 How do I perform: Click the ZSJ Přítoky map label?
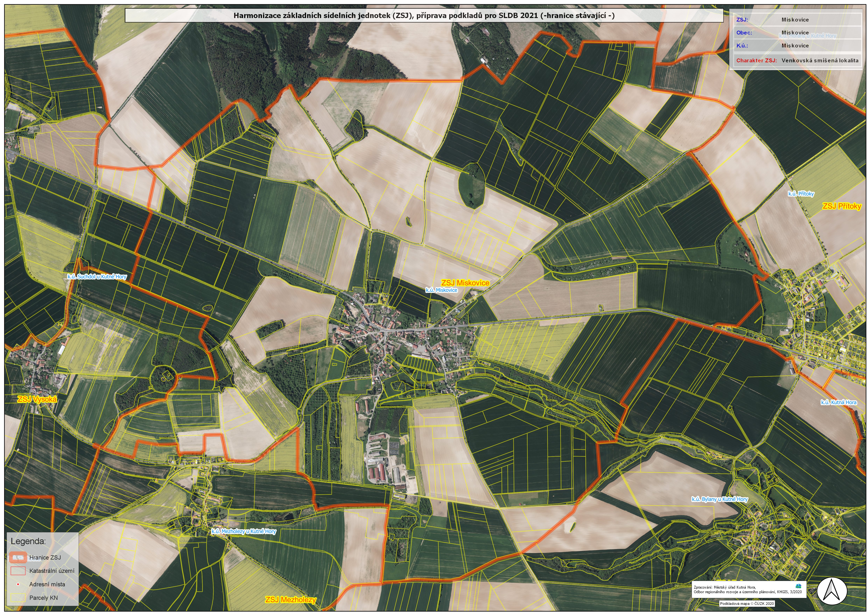point(842,206)
